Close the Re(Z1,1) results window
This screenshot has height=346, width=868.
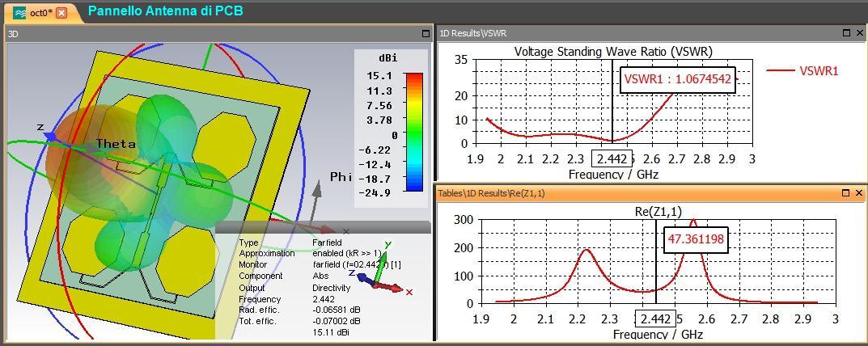(859, 192)
